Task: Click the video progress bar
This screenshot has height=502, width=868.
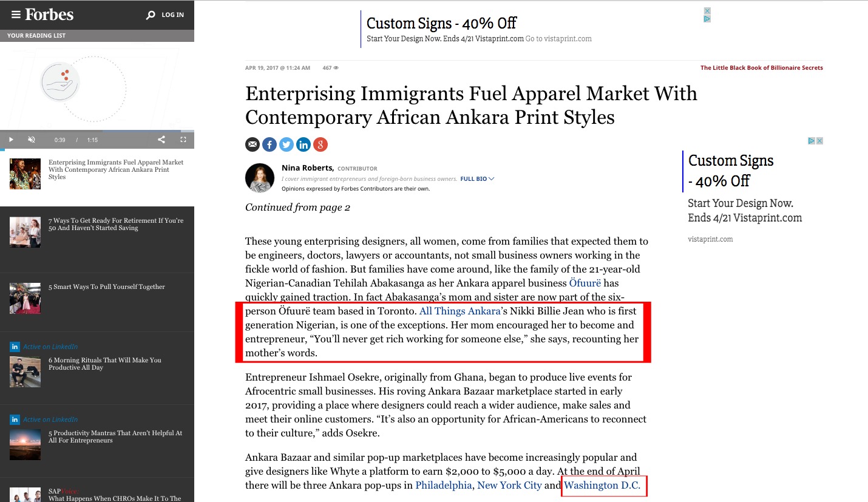Action: [x=97, y=131]
